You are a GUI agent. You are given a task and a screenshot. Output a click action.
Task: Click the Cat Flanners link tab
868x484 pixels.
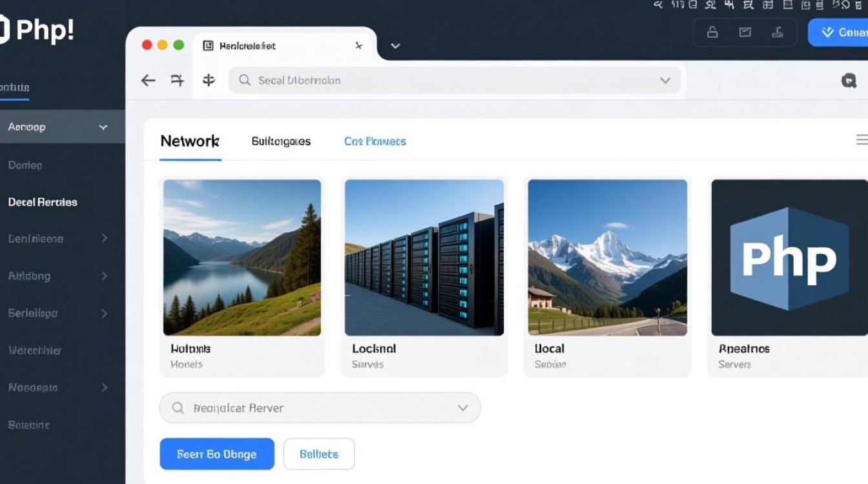pos(375,141)
